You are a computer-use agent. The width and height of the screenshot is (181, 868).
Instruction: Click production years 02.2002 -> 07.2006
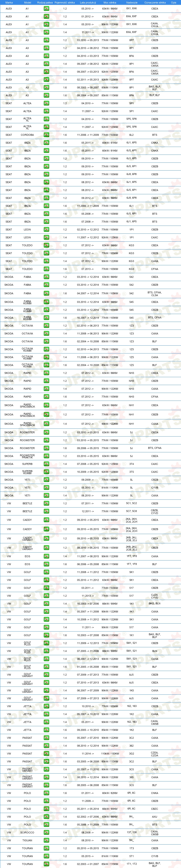[x=88, y=816]
